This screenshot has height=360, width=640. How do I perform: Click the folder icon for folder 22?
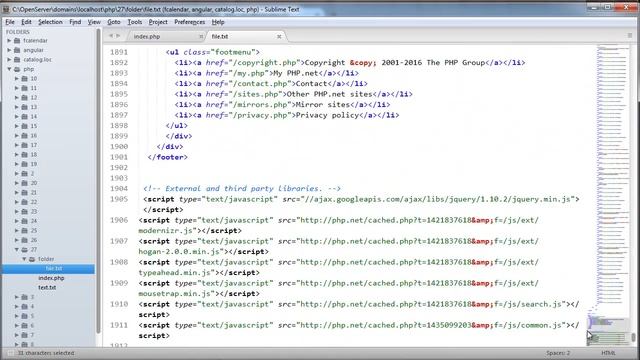coord(24,202)
